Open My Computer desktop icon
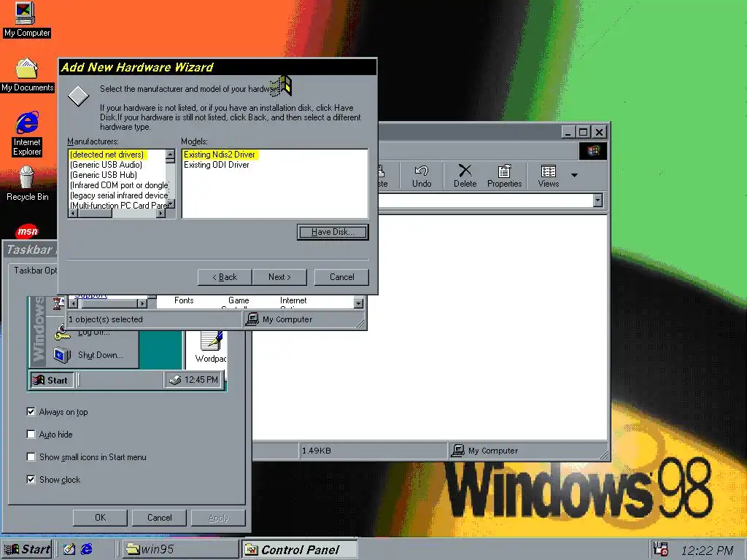The image size is (747, 560). coord(26,19)
